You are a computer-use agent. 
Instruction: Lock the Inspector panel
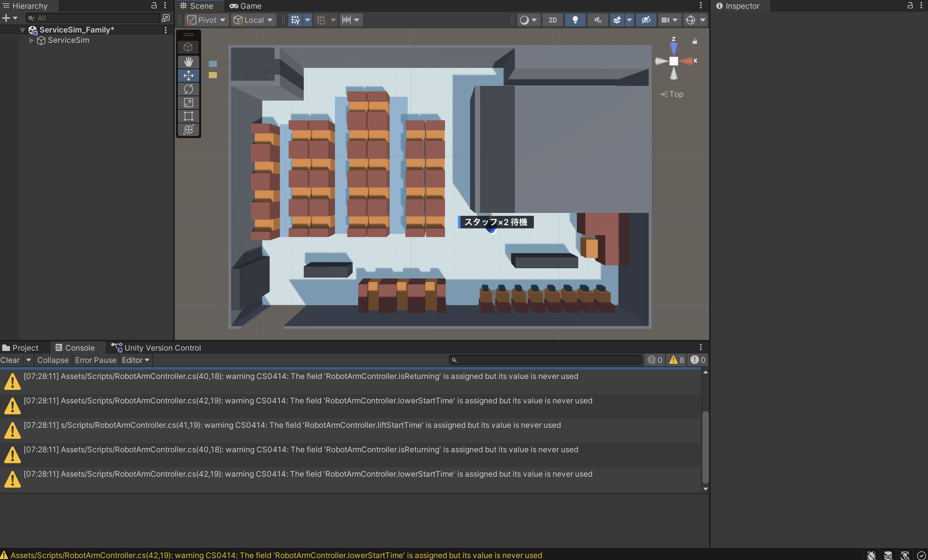910,5
